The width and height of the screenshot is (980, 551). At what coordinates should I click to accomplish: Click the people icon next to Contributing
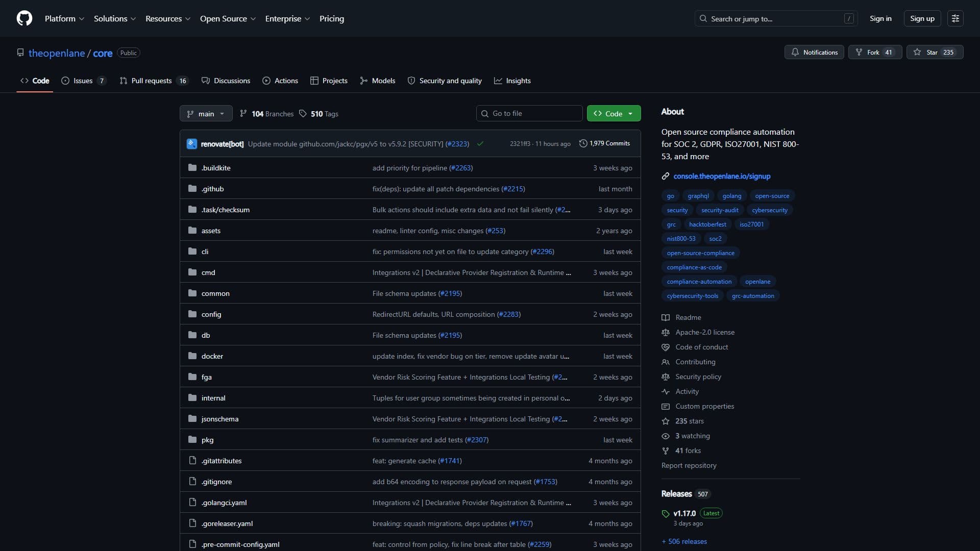[666, 362]
